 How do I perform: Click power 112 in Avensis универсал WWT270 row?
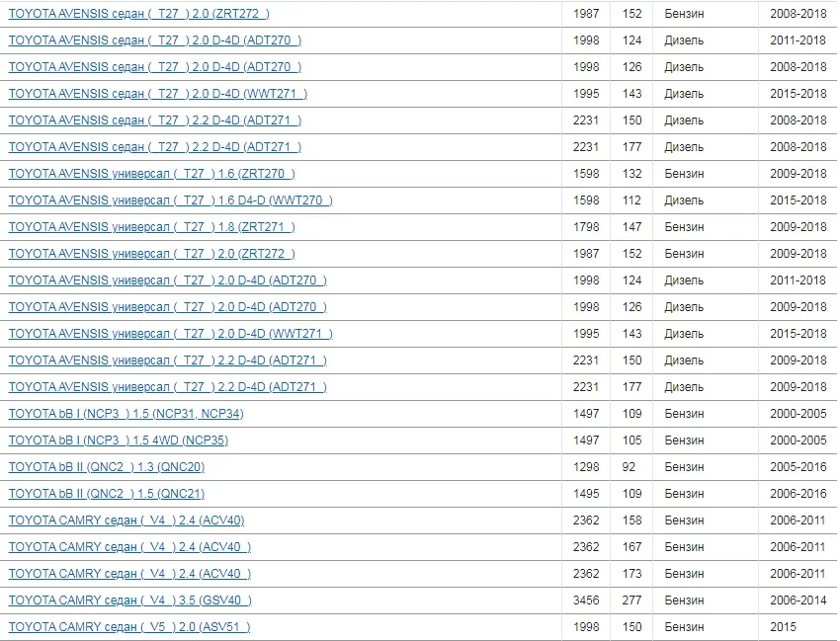click(632, 200)
